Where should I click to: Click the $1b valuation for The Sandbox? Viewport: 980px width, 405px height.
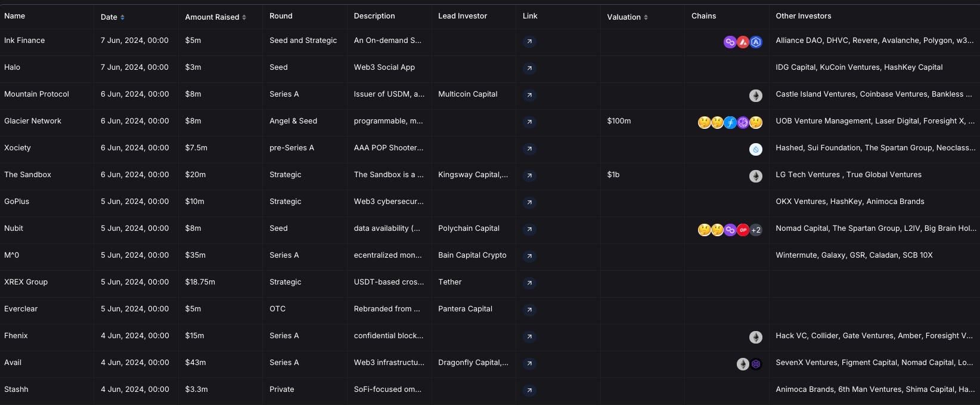click(613, 175)
